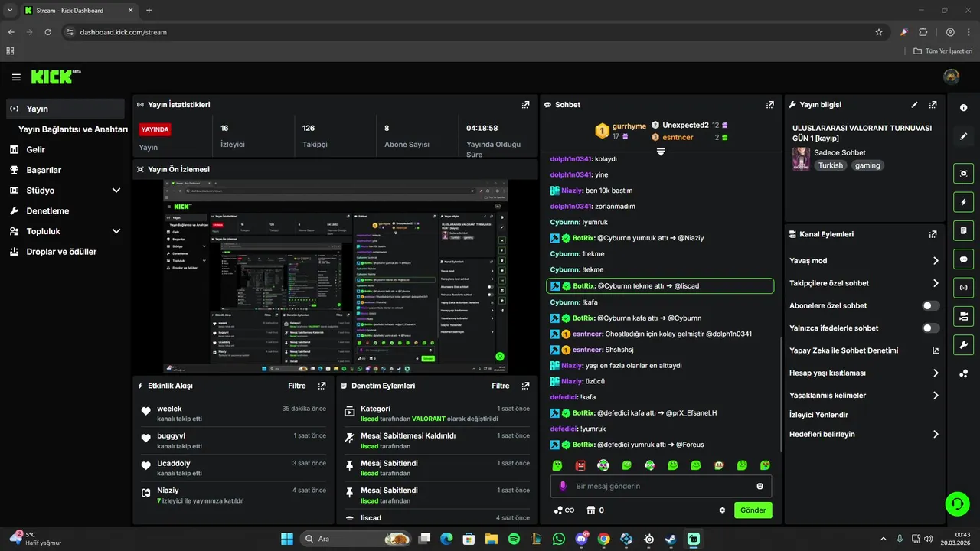The width and height of the screenshot is (980, 551).
Task: Open Takipçilere özel sohbet options arrow
Action: tap(936, 283)
